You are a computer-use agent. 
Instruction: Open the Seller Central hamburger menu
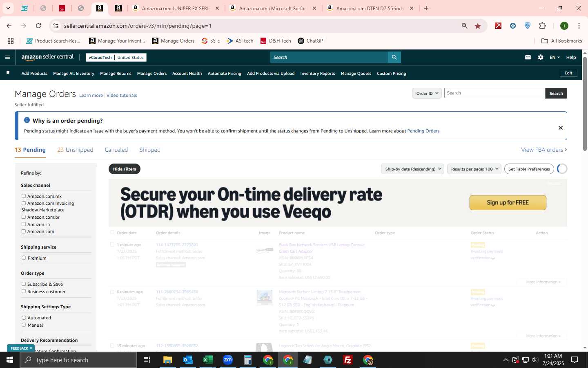click(x=7, y=57)
